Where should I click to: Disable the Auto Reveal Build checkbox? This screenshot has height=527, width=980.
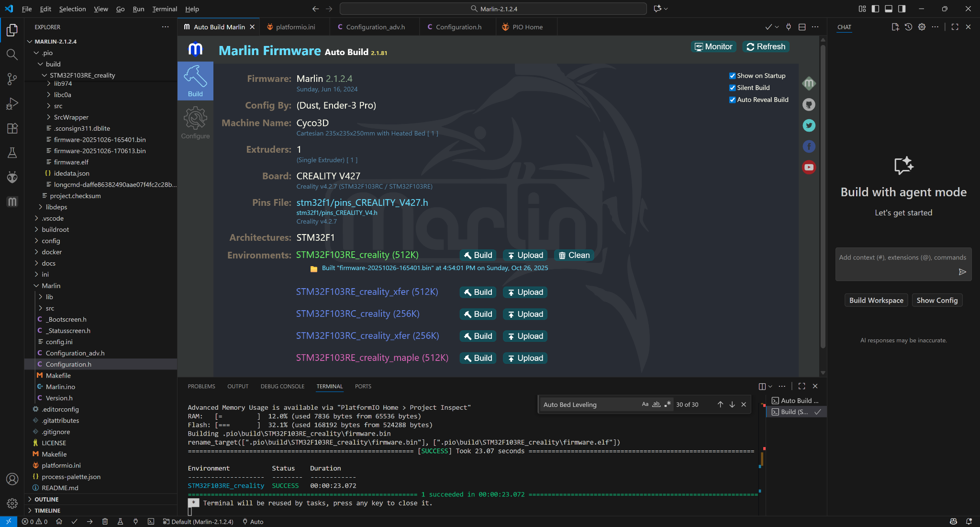[x=732, y=100]
